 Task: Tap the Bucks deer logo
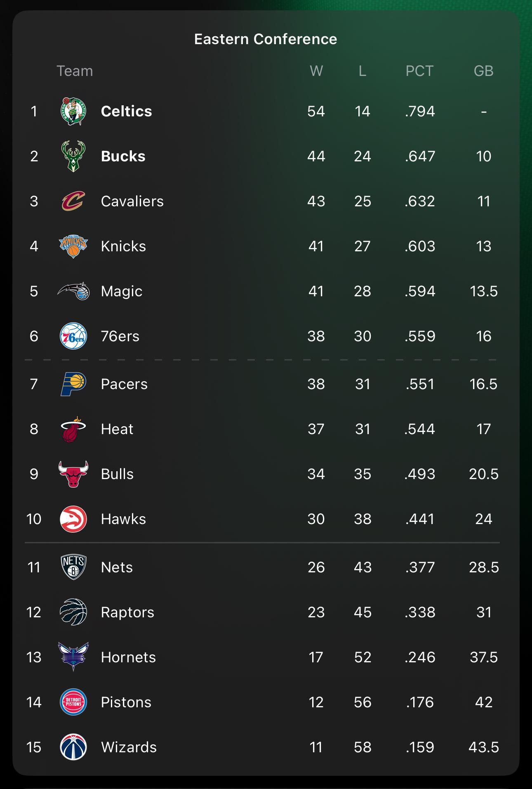pyautogui.click(x=73, y=156)
